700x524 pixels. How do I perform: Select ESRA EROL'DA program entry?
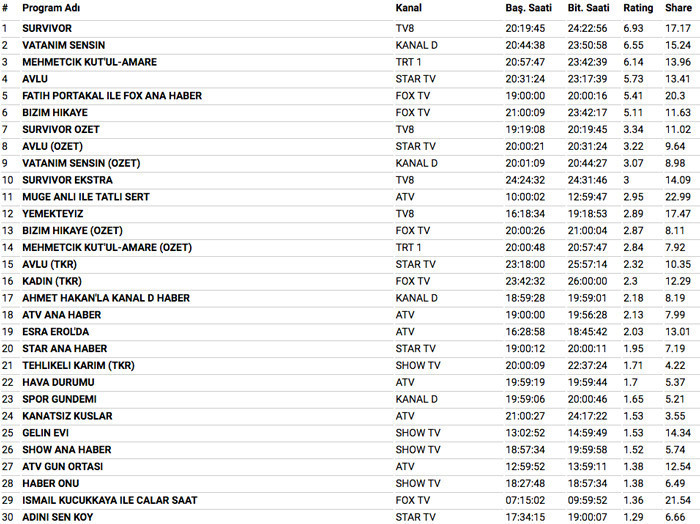[x=56, y=332]
